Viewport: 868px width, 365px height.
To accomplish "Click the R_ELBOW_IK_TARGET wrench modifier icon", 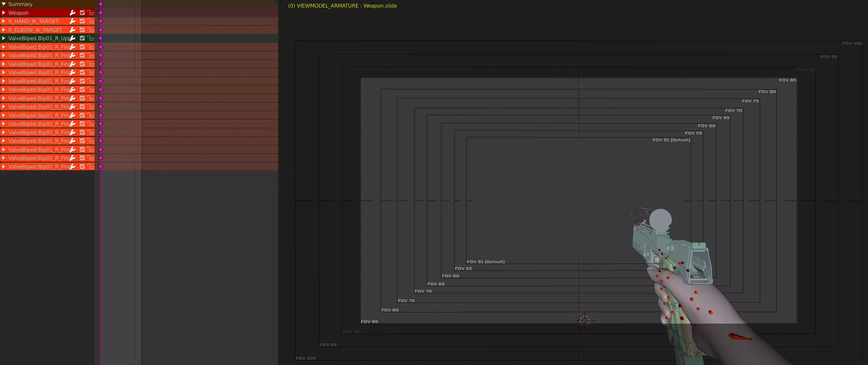I will (x=72, y=30).
